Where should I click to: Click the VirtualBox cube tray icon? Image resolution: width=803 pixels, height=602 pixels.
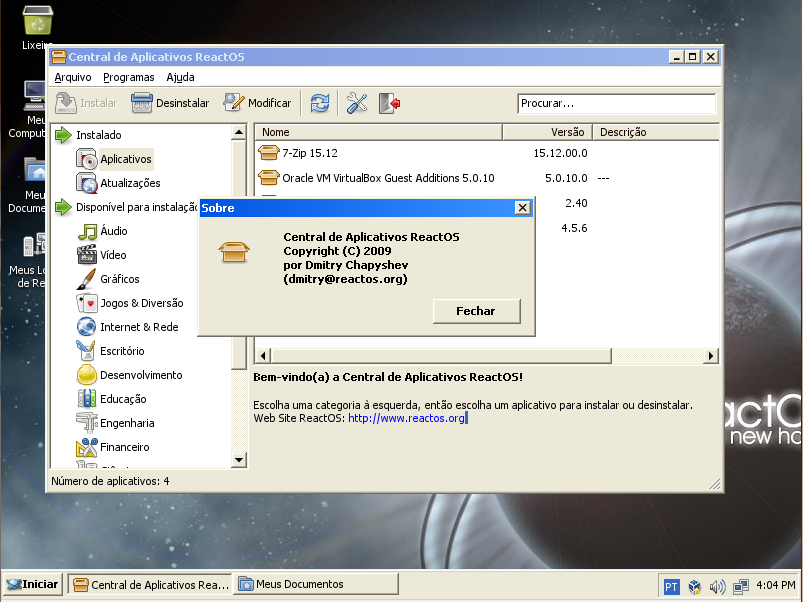(694, 586)
